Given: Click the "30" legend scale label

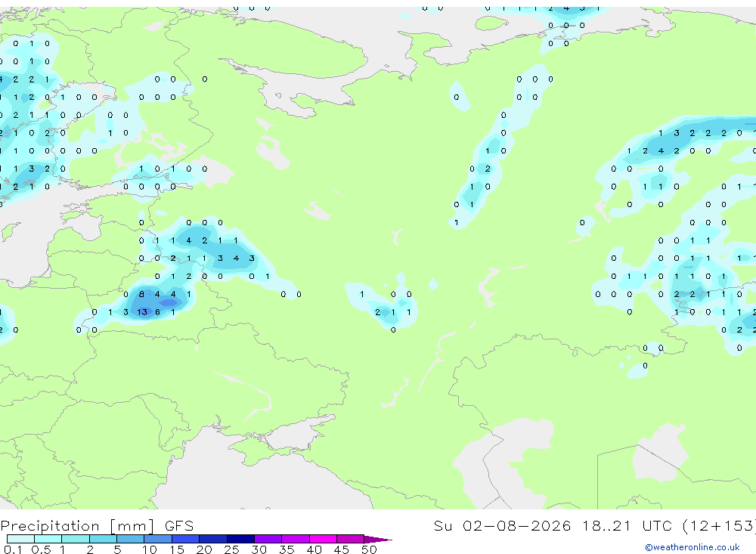Looking at the screenshot, I should [x=259, y=549].
